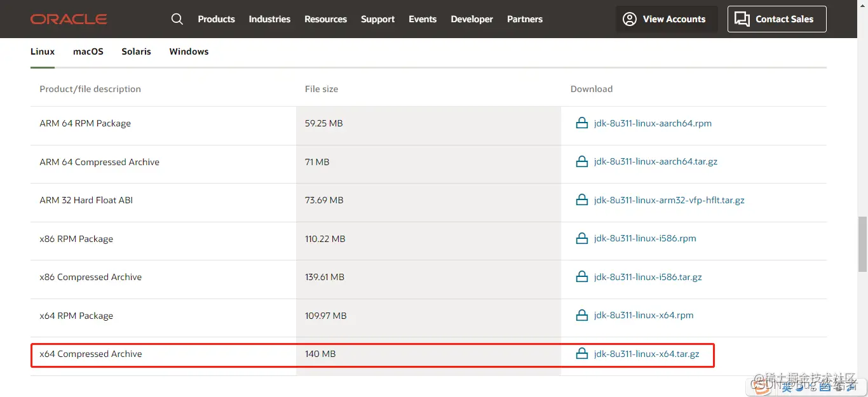Open the Developer menu

(471, 19)
